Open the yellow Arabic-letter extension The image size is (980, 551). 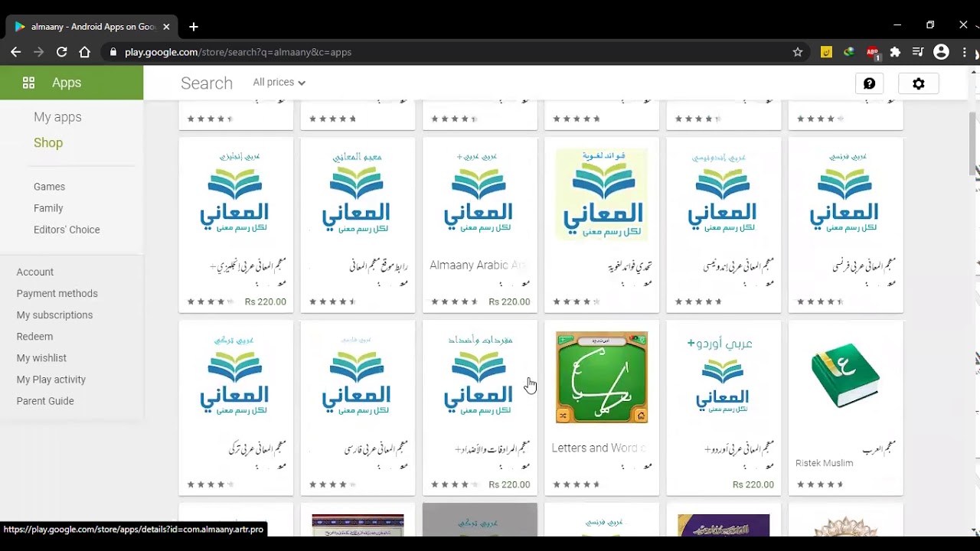(826, 52)
